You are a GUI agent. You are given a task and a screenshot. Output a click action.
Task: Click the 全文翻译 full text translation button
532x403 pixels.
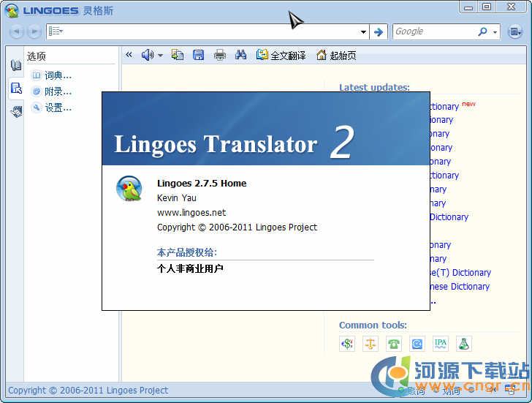click(281, 55)
